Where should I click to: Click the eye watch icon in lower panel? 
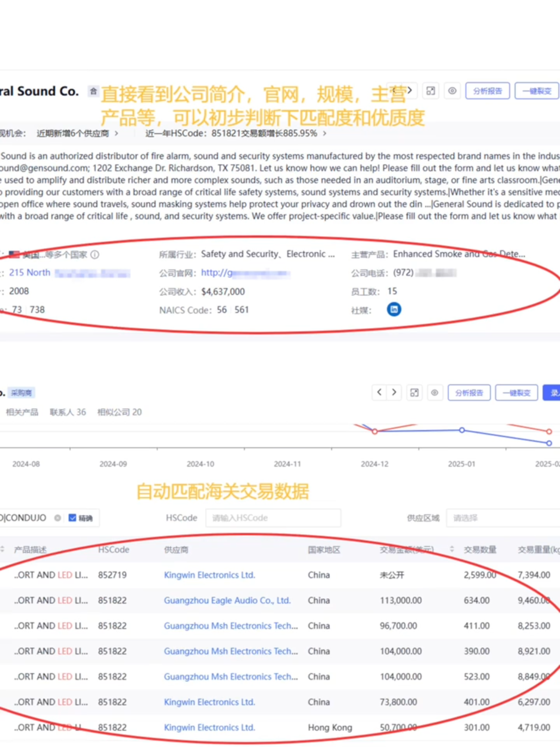click(x=435, y=393)
